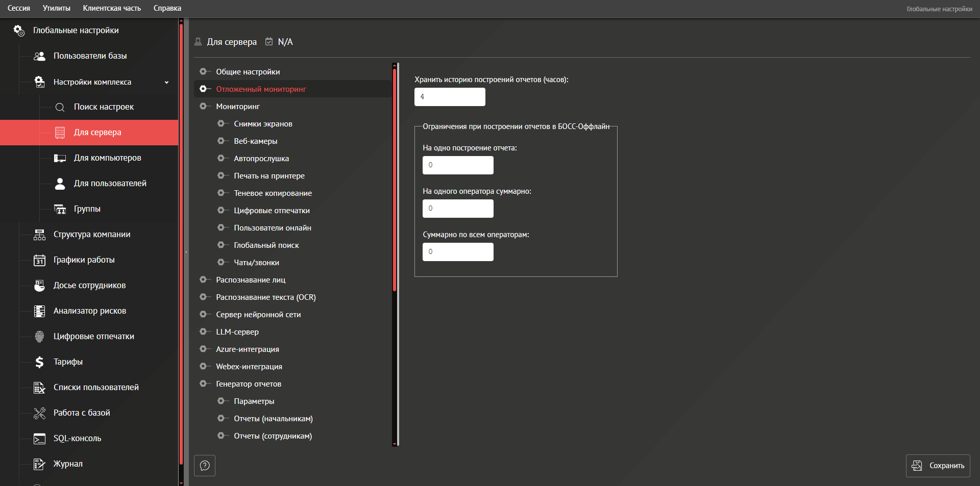Open the SQL console icon
This screenshot has width=980, height=486.
pos(39,439)
